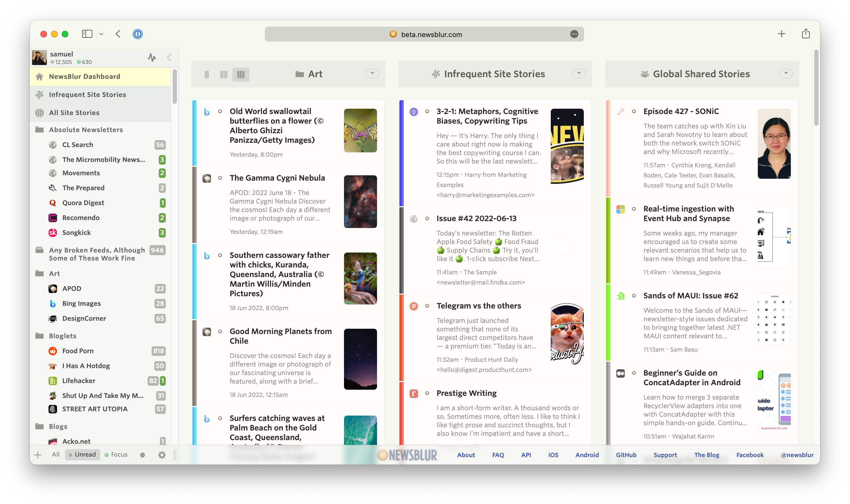The image size is (850, 504).
Task: Open Global Shared Stories column dropdown
Action: pos(786,73)
